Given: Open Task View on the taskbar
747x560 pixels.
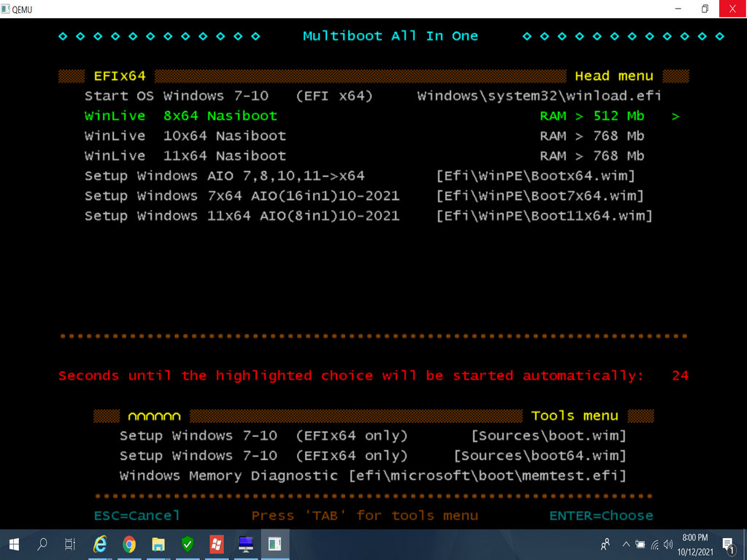Looking at the screenshot, I should pos(70,544).
